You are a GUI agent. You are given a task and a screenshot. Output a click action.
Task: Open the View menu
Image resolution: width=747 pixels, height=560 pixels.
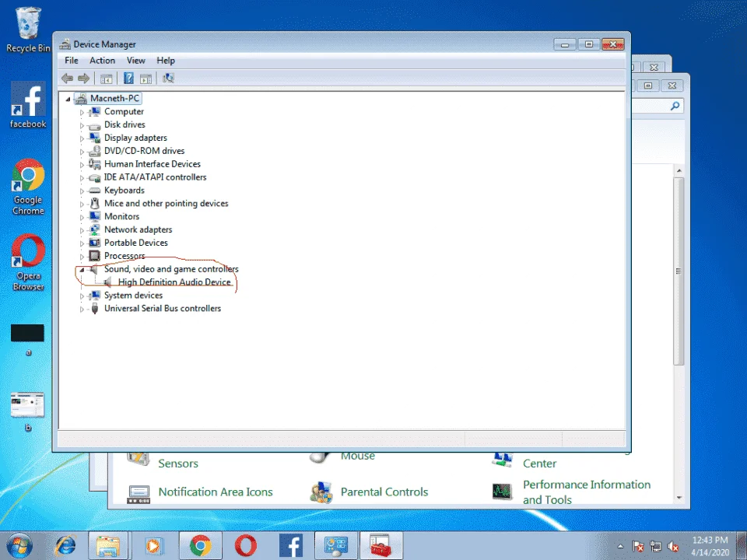click(x=135, y=61)
